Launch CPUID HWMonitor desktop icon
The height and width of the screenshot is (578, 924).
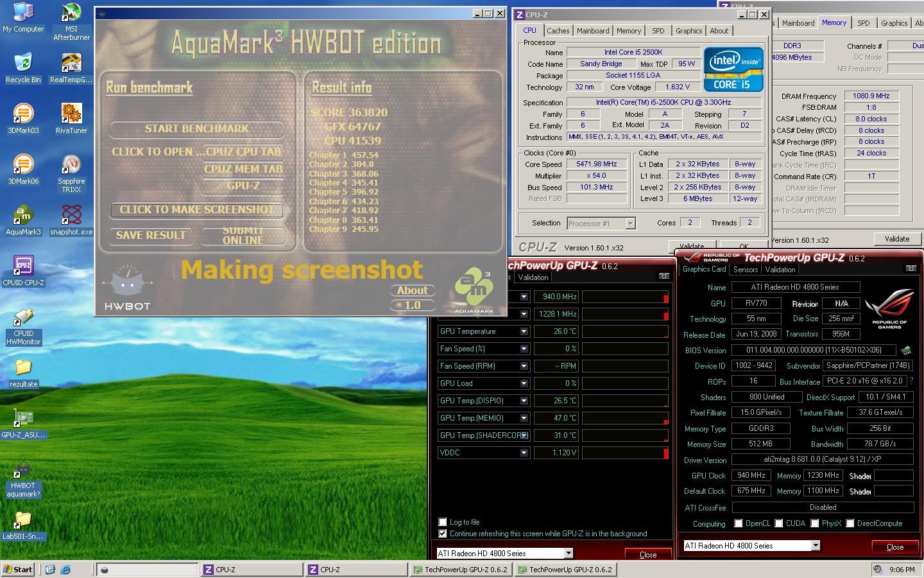[23, 326]
